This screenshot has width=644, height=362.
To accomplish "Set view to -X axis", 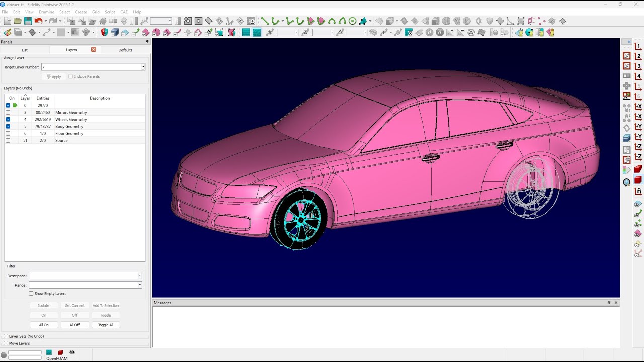I will (638, 117).
